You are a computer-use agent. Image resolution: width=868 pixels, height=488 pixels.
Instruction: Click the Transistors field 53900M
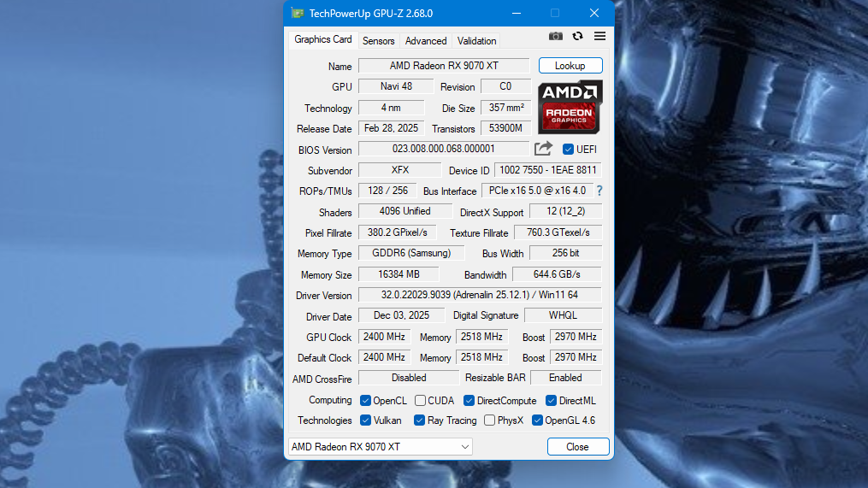[506, 128]
